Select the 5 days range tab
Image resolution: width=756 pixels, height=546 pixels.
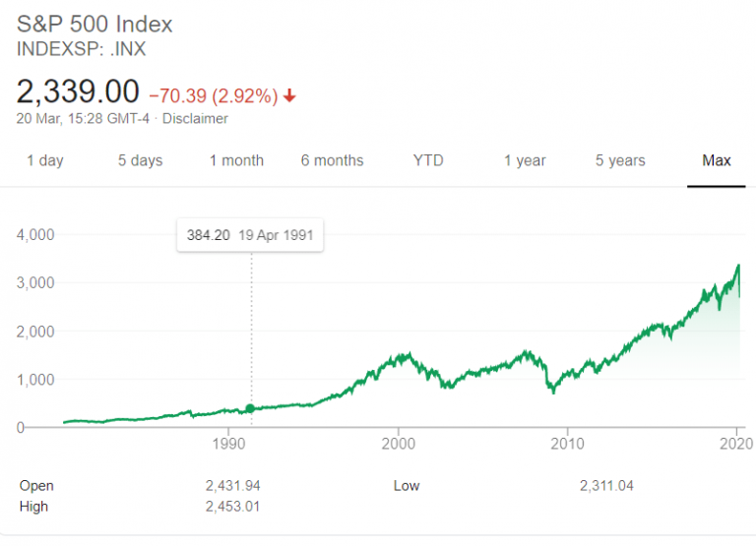tap(140, 160)
